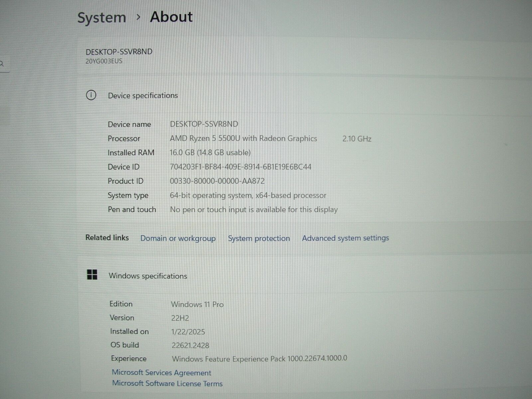This screenshot has height=399, width=532.
Task: Click the breadcrumb chevron separator
Action: pyautogui.click(x=139, y=17)
